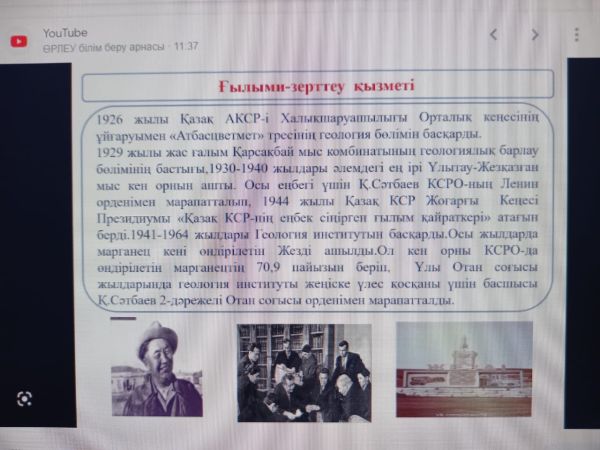This screenshot has width=600, height=450.
Task: Go to previous image with left chevron
Action: 492,35
